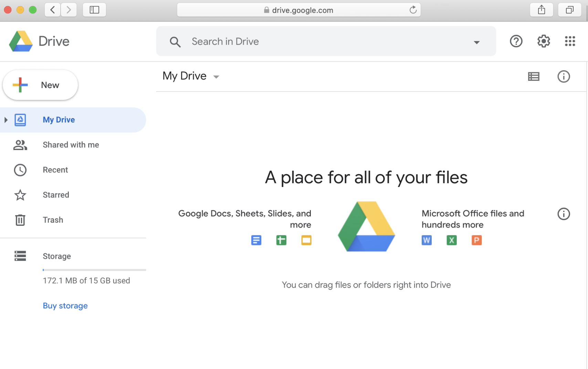This screenshot has width=588, height=369.
Task: Click the Shared with me people icon
Action: pos(20,145)
